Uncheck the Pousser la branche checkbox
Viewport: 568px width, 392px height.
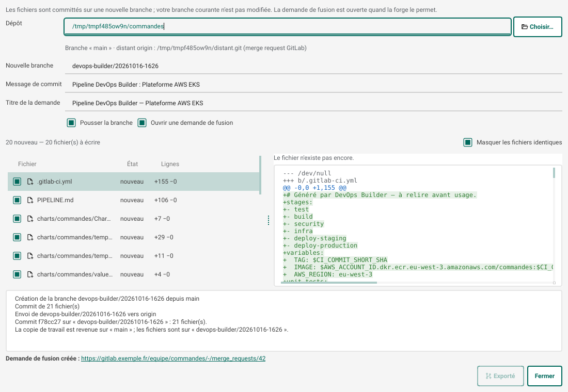coord(71,123)
